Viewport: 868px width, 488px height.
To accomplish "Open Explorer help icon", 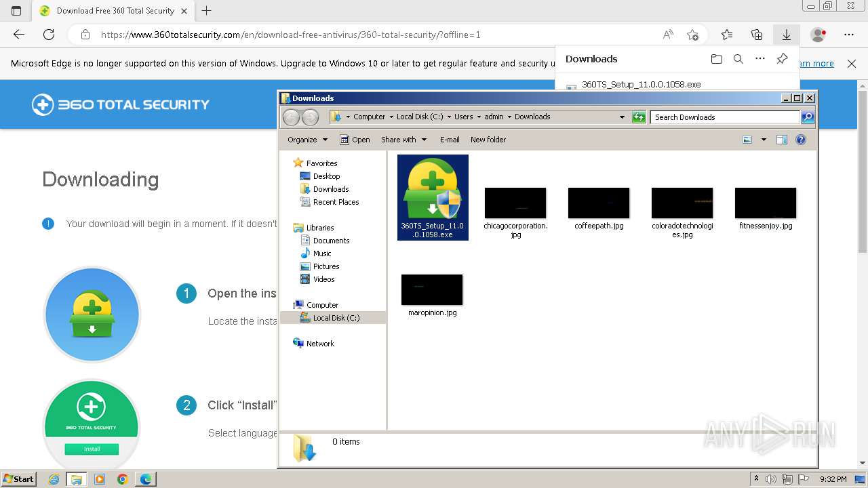I will point(801,140).
